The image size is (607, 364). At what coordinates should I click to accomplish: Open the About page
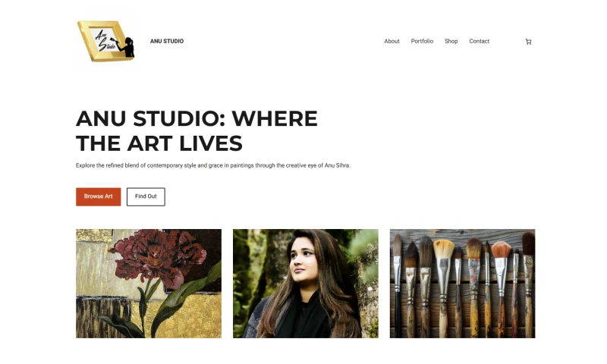(392, 41)
